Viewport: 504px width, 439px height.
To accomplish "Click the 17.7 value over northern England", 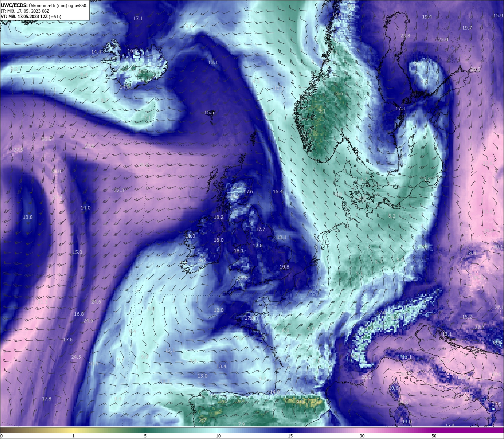I will (260, 230).
